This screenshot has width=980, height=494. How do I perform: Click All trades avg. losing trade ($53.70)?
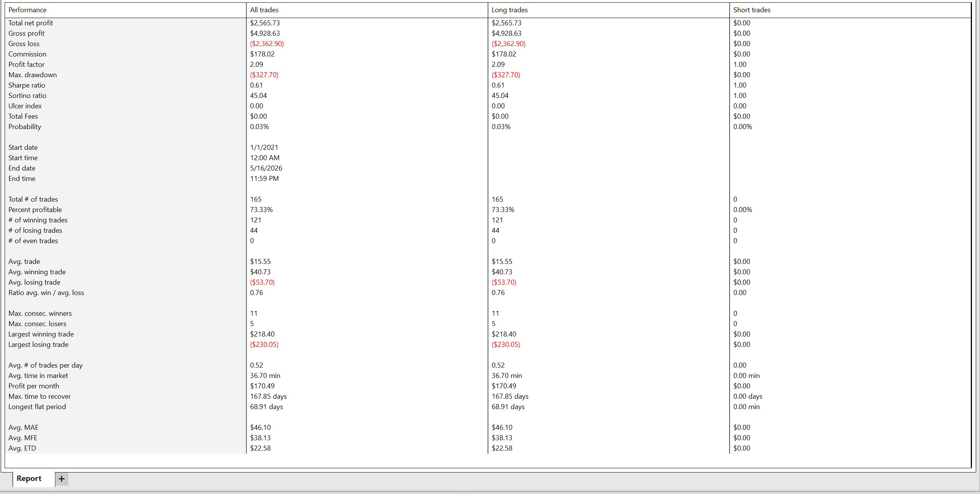[x=262, y=282]
